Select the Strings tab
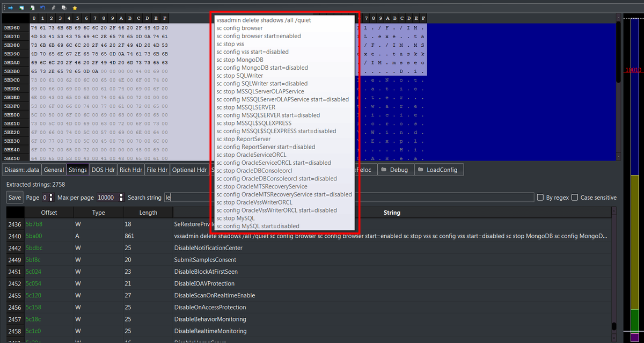The width and height of the screenshot is (644, 343). click(78, 170)
